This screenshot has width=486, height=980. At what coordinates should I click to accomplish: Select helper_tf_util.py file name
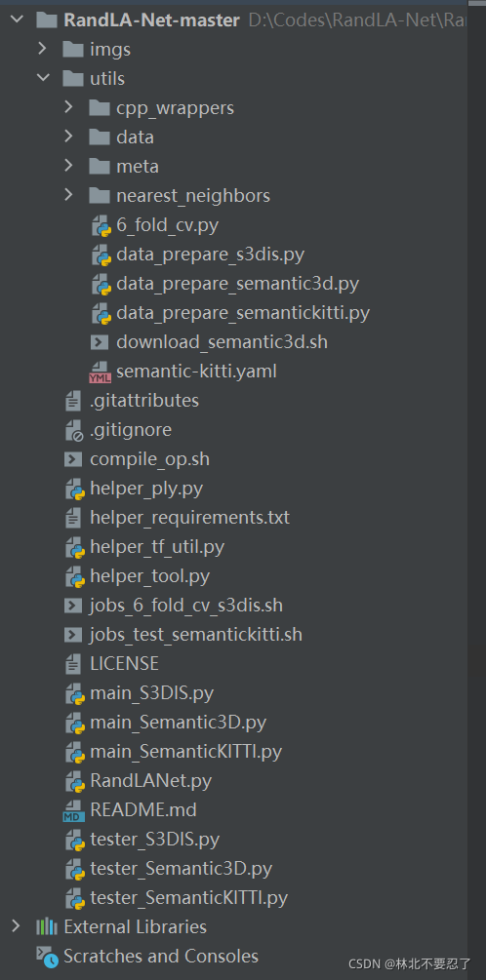tap(157, 547)
